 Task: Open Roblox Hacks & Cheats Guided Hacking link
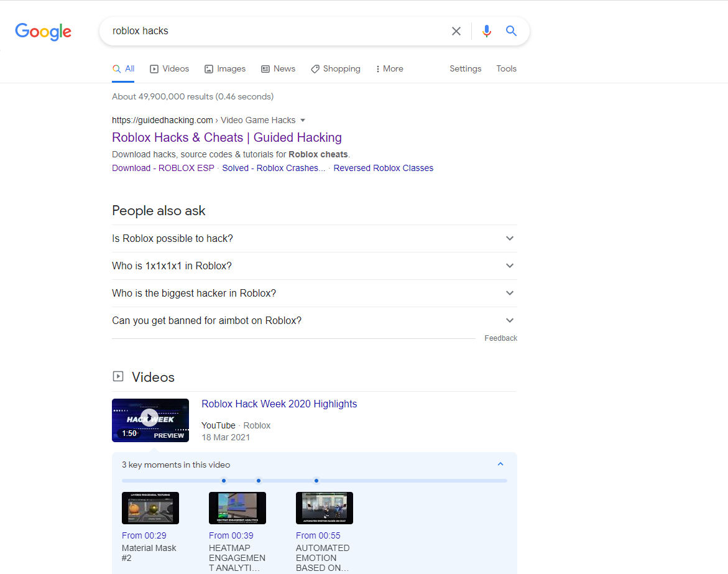click(226, 137)
